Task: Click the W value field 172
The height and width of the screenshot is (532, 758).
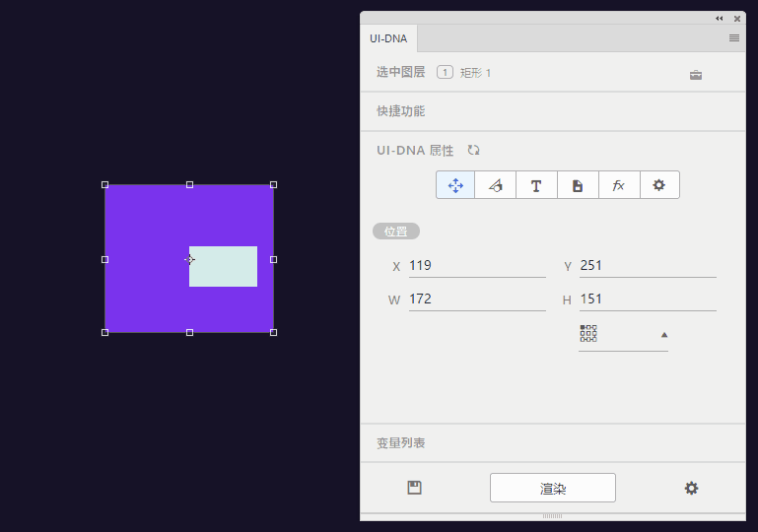Action: coord(477,299)
